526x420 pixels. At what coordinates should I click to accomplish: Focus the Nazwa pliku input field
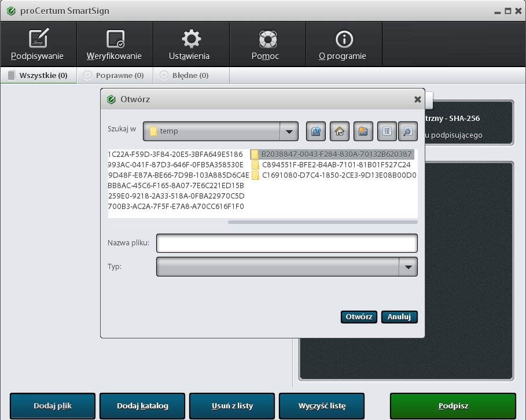pyautogui.click(x=287, y=243)
